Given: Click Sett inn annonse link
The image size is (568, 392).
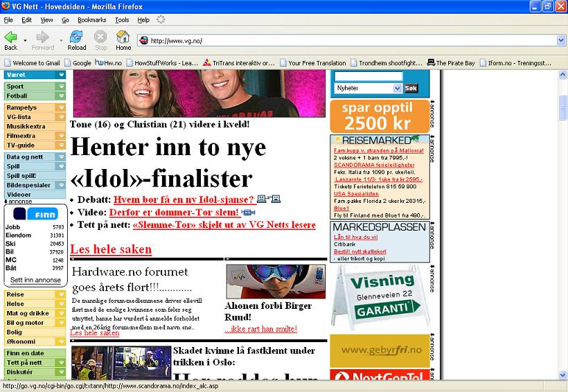Looking at the screenshot, I should coord(35,280).
